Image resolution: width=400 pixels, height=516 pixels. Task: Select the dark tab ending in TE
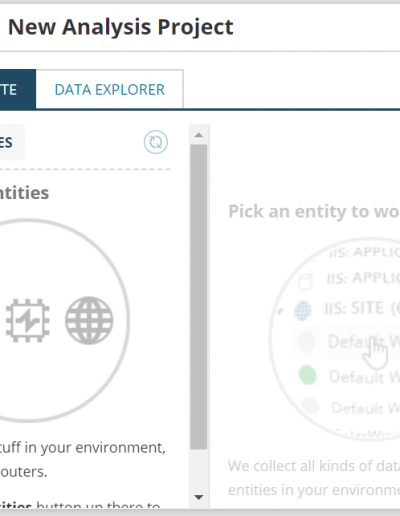point(17,90)
